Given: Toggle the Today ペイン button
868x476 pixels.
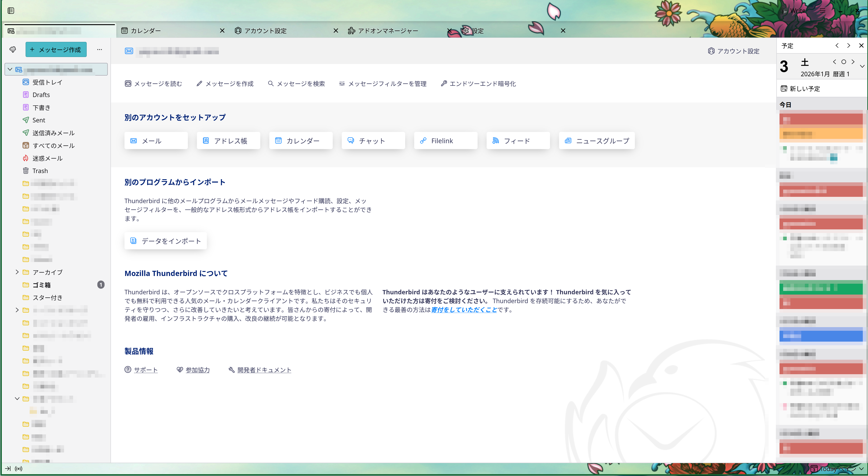Looking at the screenshot, I should (x=837, y=469).
